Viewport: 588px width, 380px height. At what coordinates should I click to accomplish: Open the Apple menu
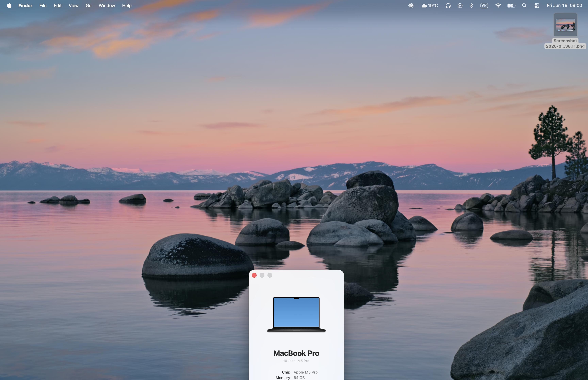click(x=9, y=5)
